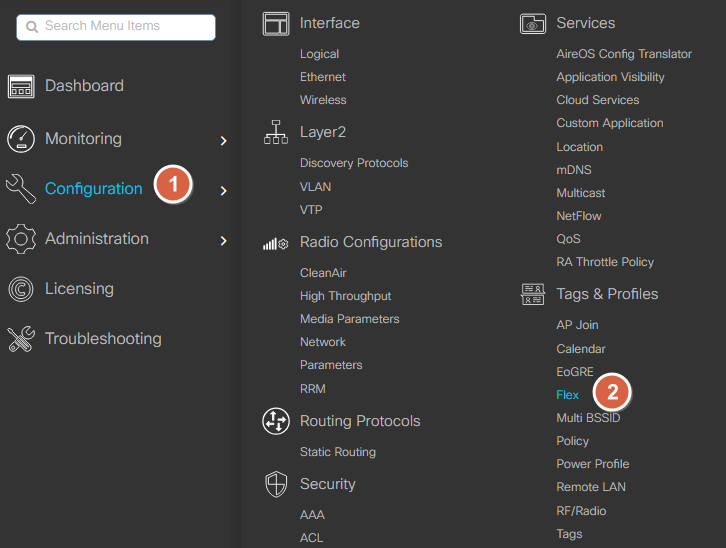Open the AP Join profile page

pos(577,325)
